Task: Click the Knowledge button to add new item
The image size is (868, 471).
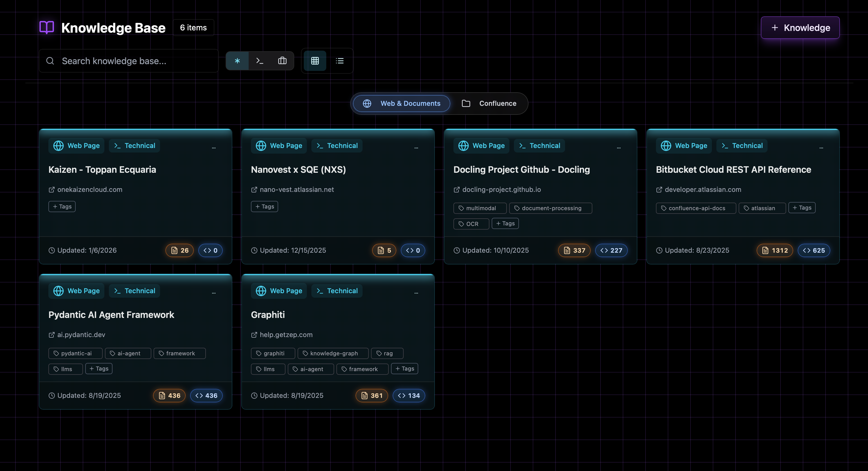Action: 800,27
